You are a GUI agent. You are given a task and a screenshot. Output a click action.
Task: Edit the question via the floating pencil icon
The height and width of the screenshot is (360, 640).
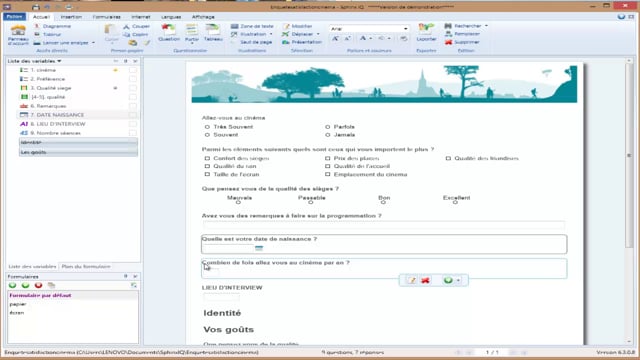coord(412,280)
